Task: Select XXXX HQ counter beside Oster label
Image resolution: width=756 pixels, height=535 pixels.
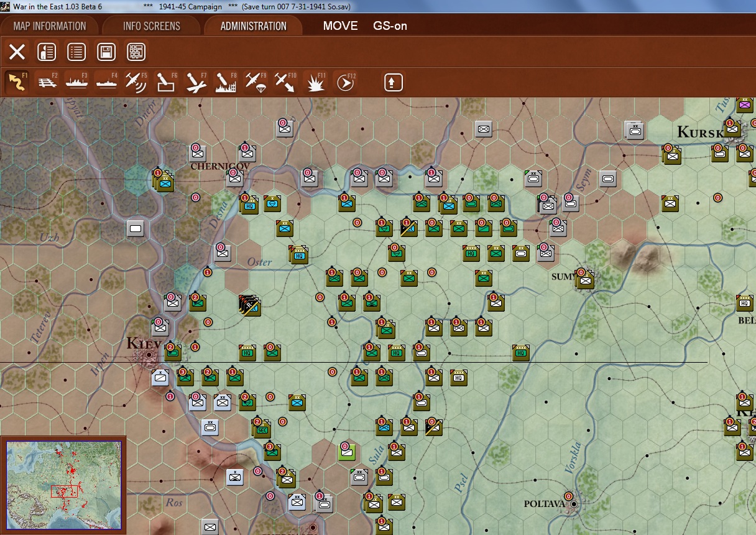Action: tap(299, 254)
